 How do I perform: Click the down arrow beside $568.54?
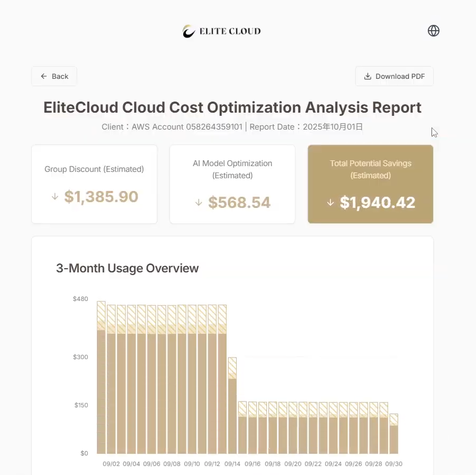click(x=199, y=203)
